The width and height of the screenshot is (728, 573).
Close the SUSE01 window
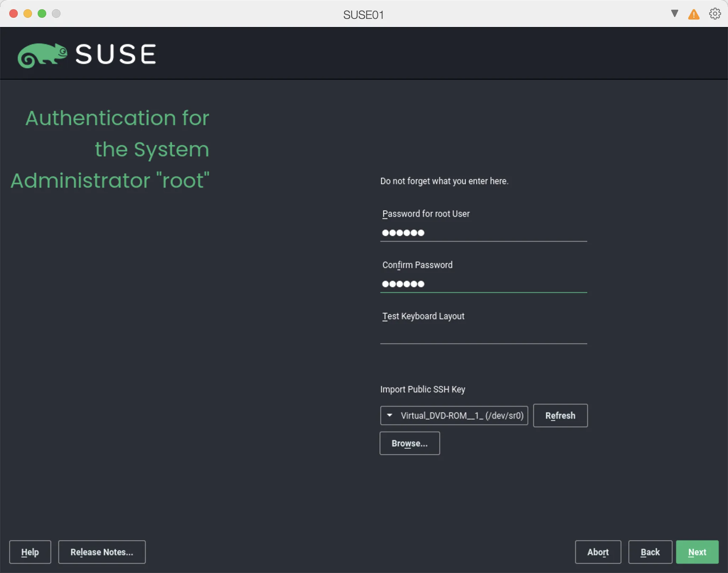[x=13, y=13]
